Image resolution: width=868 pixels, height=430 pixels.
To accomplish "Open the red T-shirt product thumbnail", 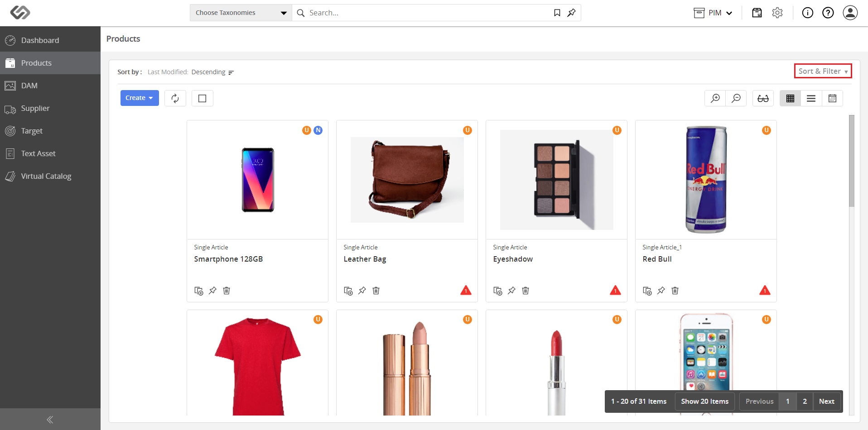I will tap(257, 366).
